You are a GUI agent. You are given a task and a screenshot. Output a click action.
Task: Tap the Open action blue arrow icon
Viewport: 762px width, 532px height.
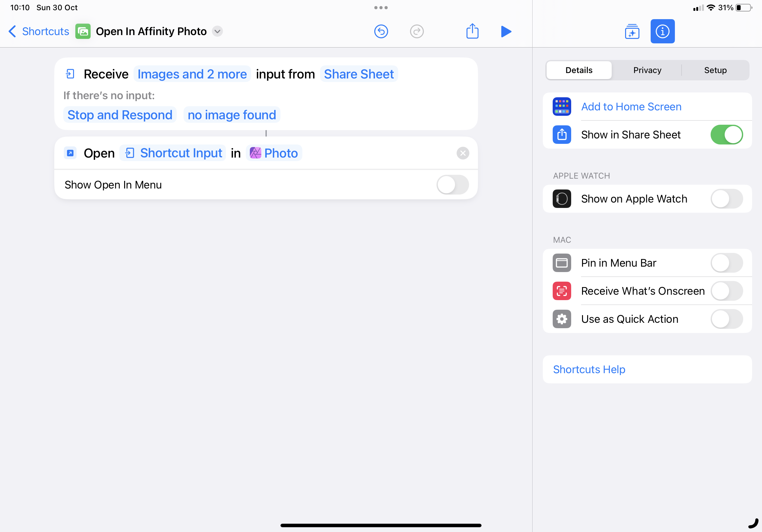tap(70, 153)
